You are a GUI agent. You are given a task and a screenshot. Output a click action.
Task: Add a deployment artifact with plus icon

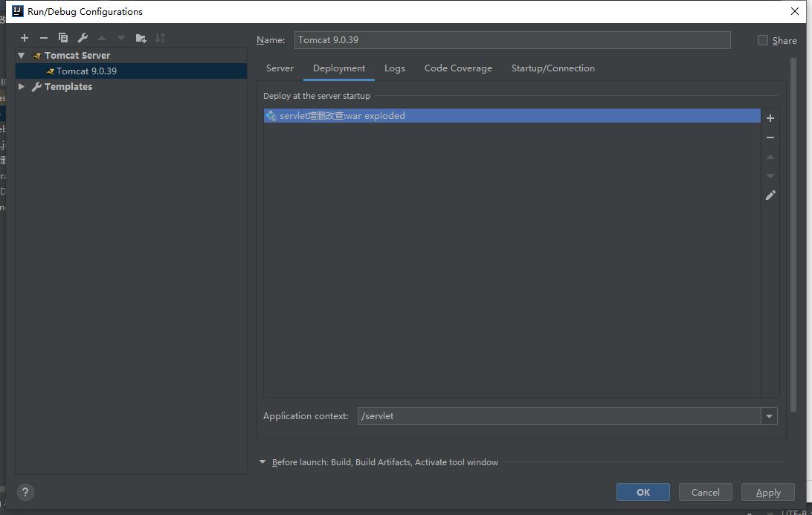(770, 118)
